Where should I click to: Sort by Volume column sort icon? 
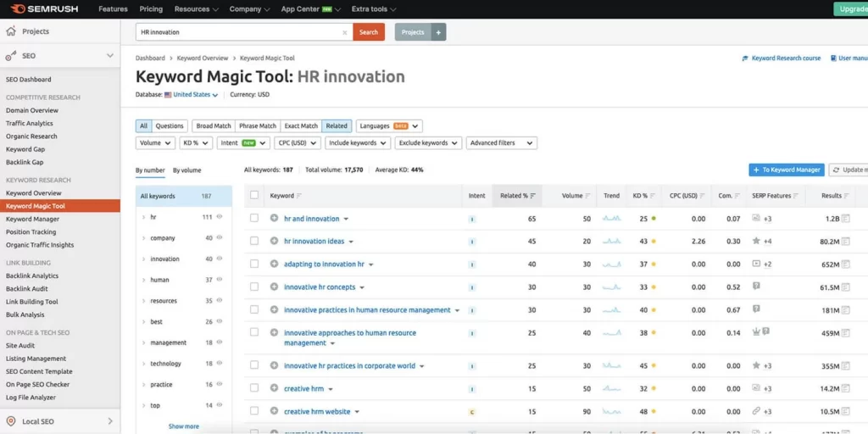pos(588,196)
